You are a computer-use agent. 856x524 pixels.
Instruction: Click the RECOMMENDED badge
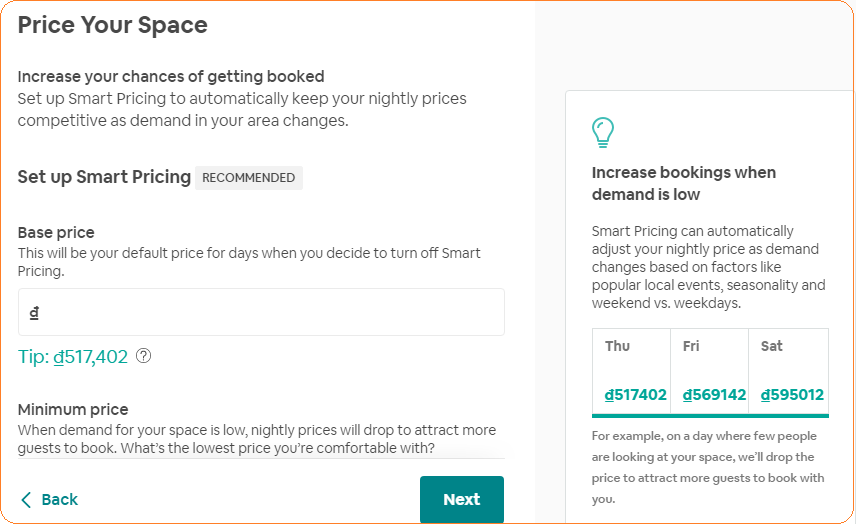248,178
